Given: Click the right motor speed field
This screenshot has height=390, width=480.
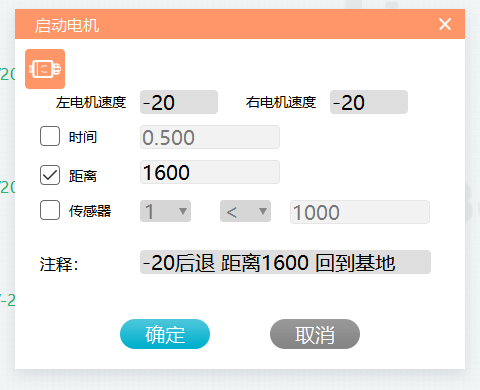Looking at the screenshot, I should [x=369, y=102].
